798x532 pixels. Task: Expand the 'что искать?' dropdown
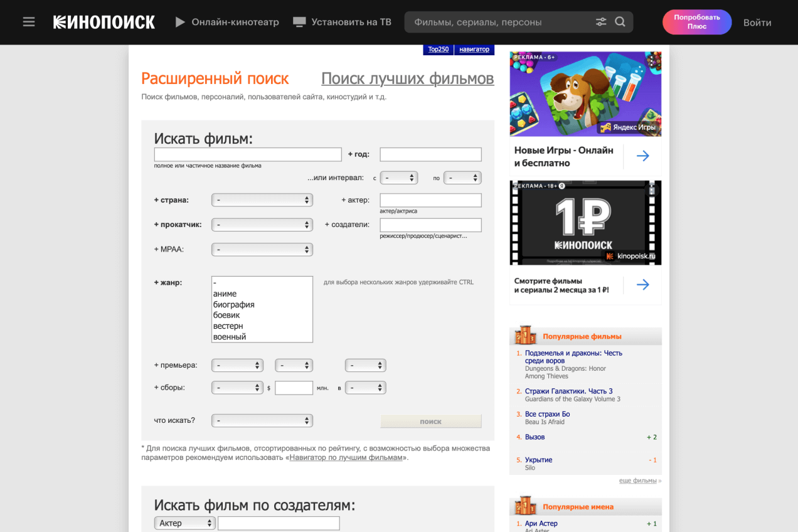(x=262, y=421)
